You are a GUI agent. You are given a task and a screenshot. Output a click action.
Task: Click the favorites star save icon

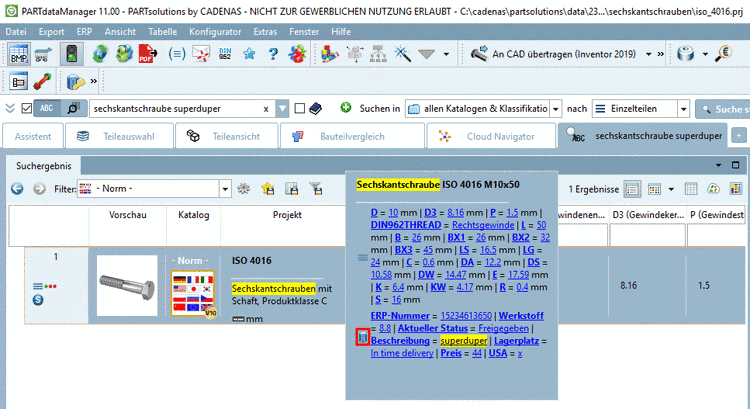(x=268, y=189)
